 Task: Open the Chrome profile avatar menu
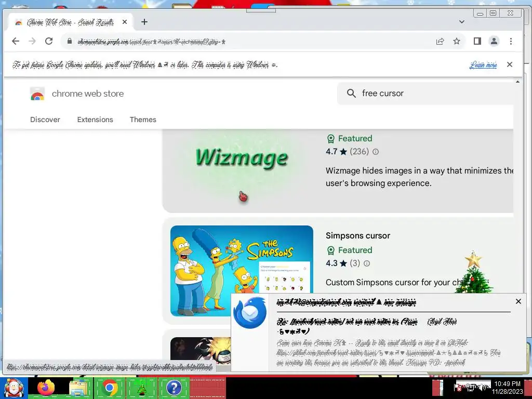[x=494, y=41]
